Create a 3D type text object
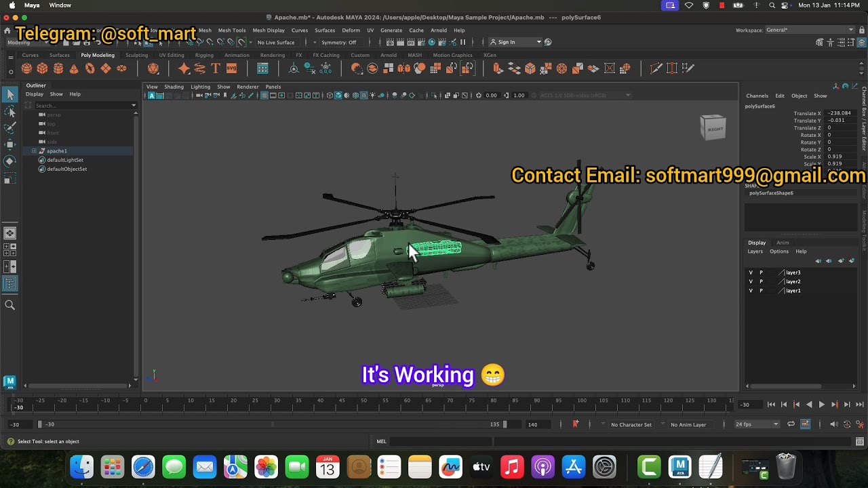The width and height of the screenshot is (868, 488). pos(216,68)
